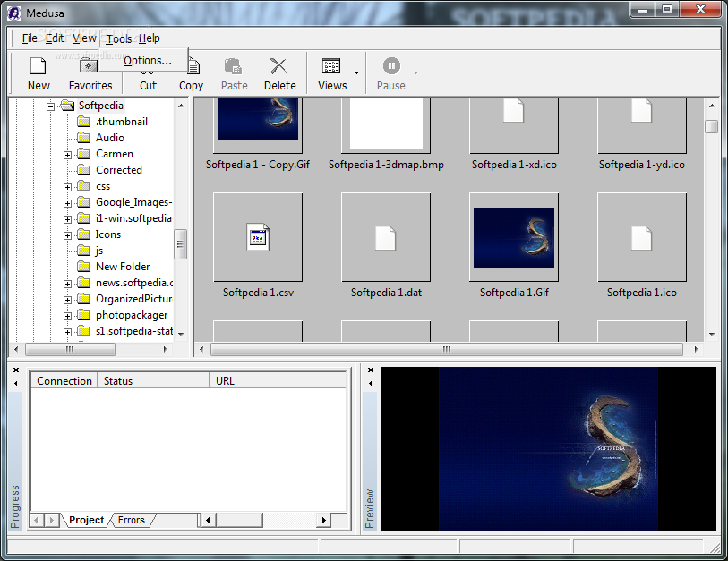
Task: Open the Help menu
Action: click(x=149, y=38)
